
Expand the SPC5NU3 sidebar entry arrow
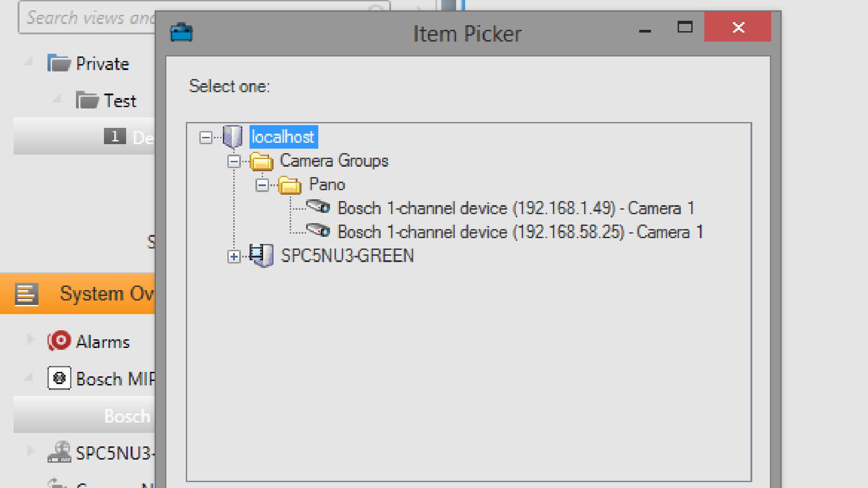tap(30, 451)
